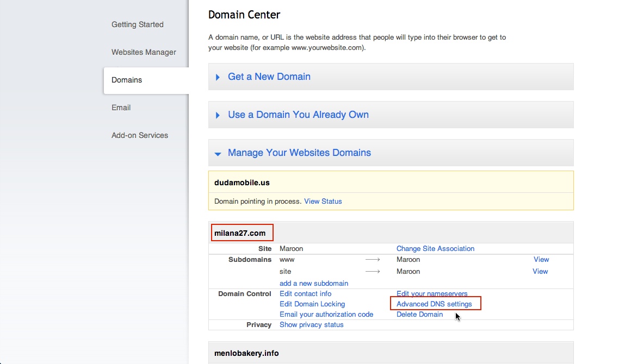Click the Domain pointing in process message
Screen dimensions: 631x364
click(257, 201)
